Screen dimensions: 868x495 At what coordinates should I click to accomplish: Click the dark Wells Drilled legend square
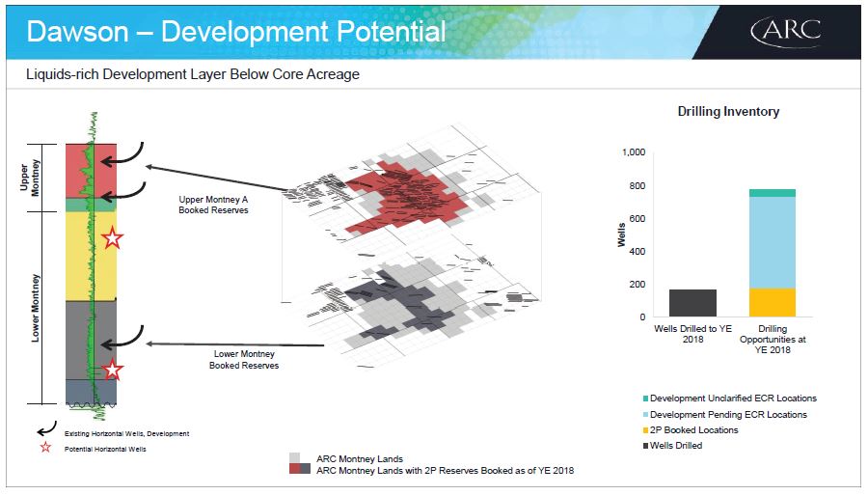click(645, 446)
